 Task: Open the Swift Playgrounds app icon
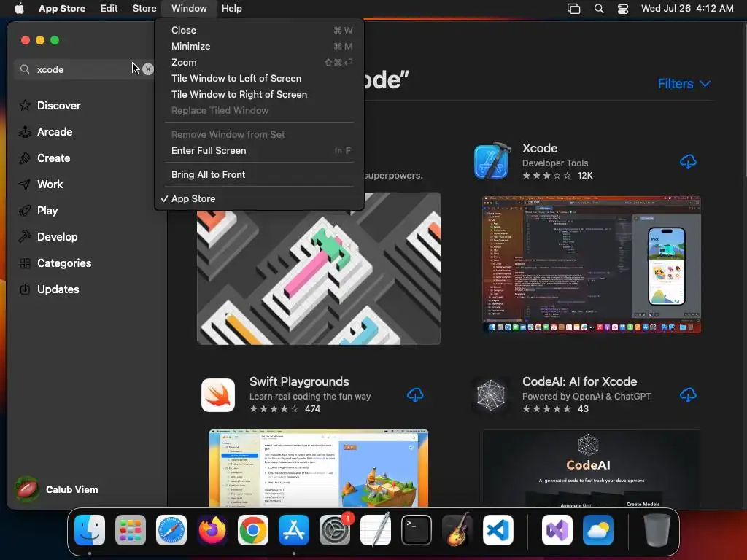(x=218, y=395)
